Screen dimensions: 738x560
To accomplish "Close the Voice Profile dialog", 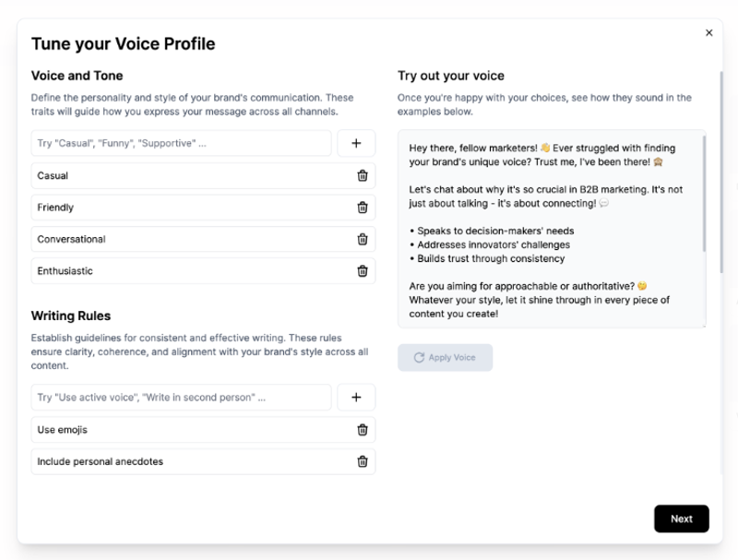I will 708,33.
